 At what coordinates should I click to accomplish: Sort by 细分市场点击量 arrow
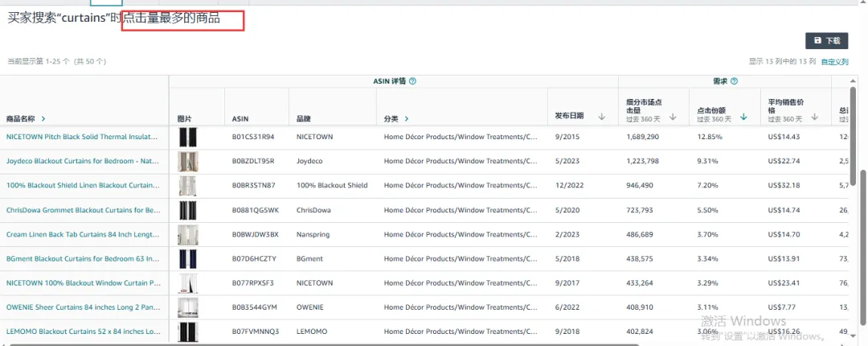673,117
